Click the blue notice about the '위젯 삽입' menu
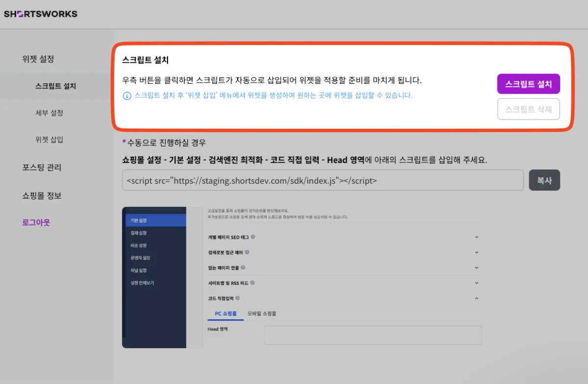 click(x=273, y=96)
